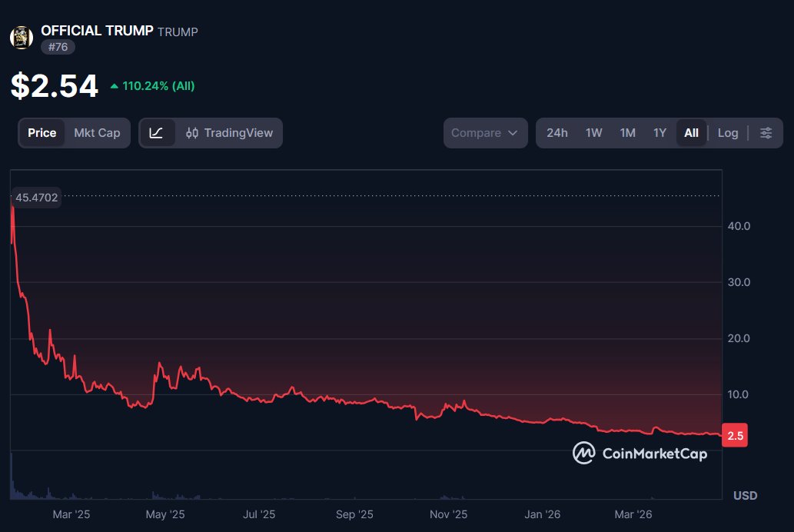Click the red 2.5 current price tag
The image size is (794, 532).
(x=735, y=435)
